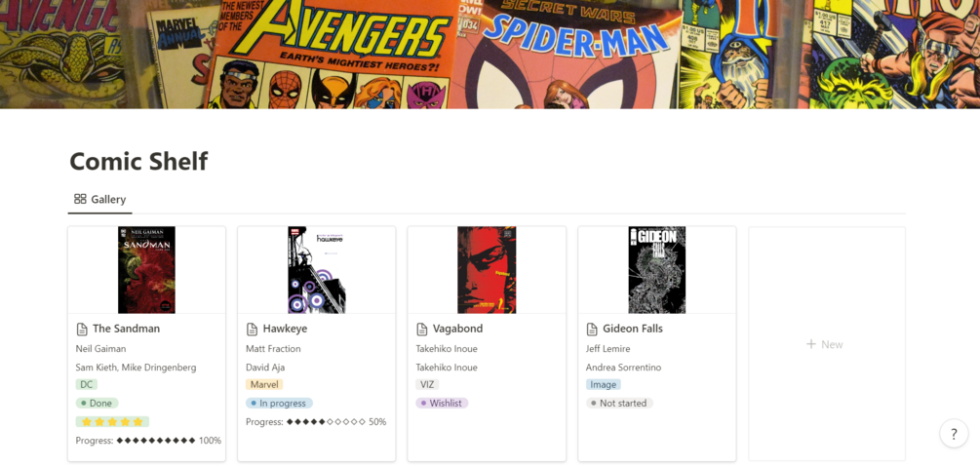Viewport: 980px width, 467px height.
Task: Click the Vagabond cover thumbnail
Action: click(487, 270)
